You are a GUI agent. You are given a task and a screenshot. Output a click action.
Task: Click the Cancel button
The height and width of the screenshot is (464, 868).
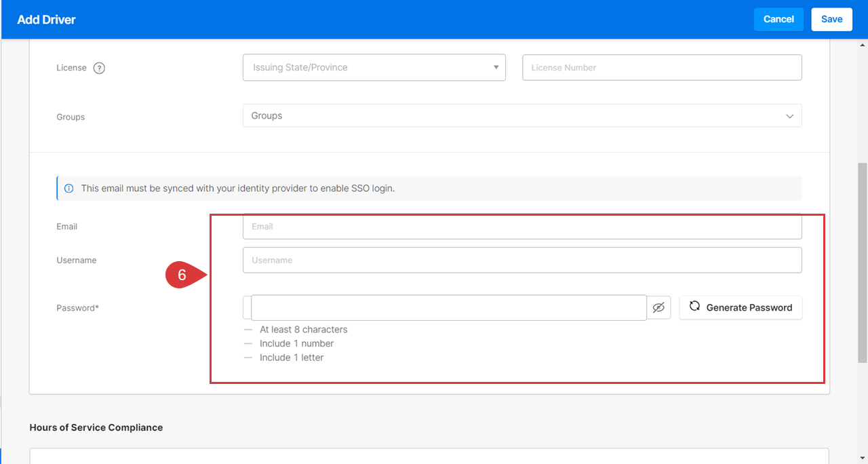pos(778,19)
